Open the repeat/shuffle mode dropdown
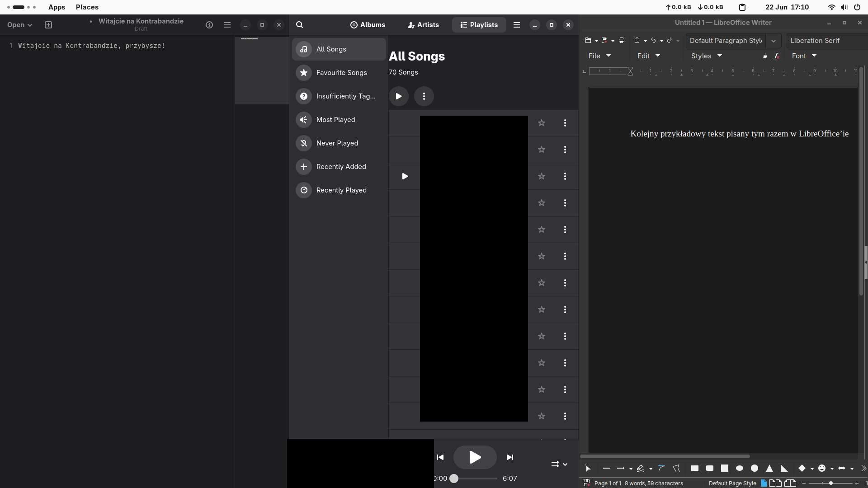This screenshot has width=868, height=488. click(559, 464)
